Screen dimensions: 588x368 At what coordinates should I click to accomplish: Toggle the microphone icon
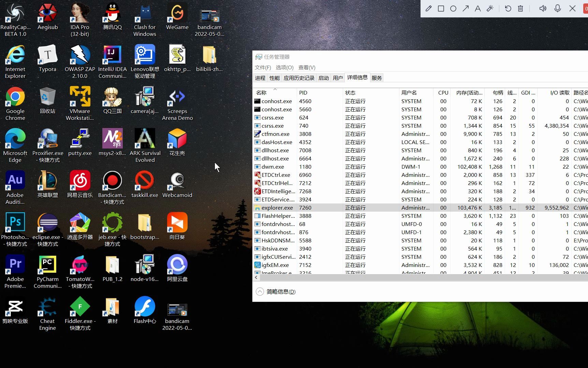click(558, 9)
